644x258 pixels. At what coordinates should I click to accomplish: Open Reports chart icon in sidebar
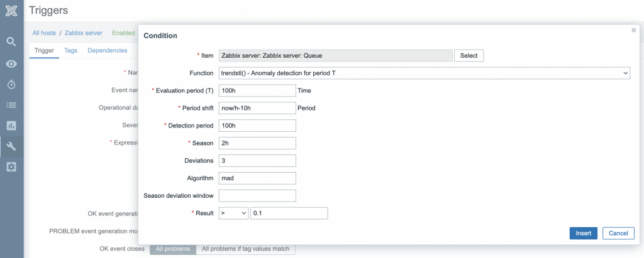point(11,126)
